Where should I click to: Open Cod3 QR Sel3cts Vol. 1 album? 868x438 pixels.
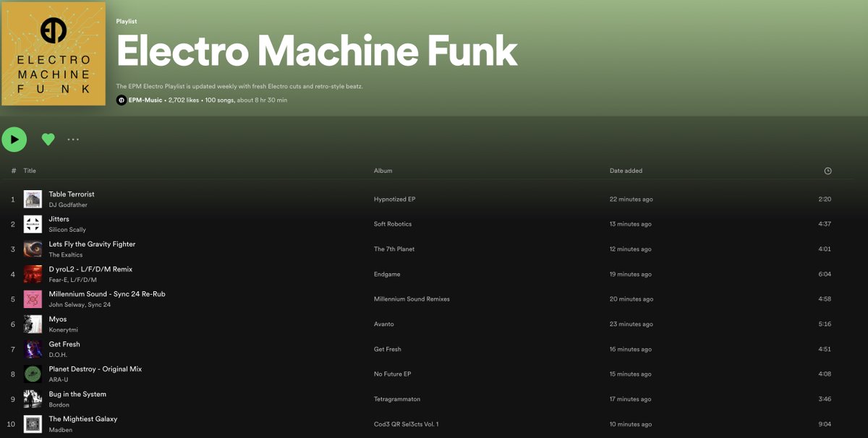pyautogui.click(x=407, y=424)
